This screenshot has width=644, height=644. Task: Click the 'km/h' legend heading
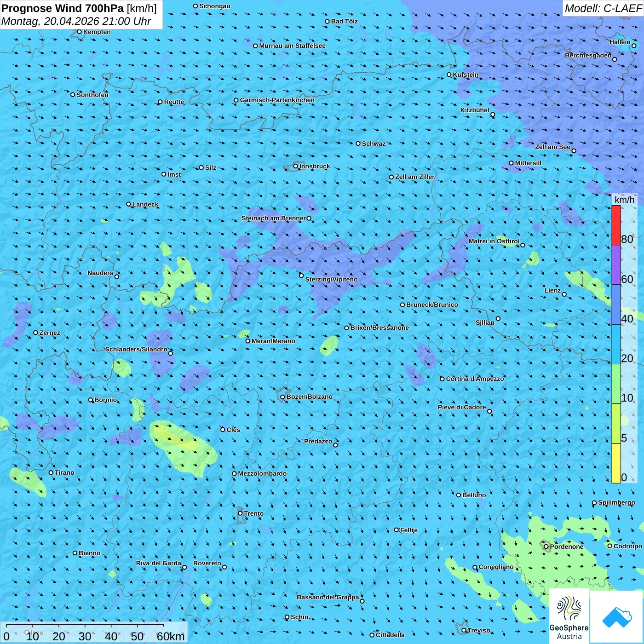pos(624,200)
